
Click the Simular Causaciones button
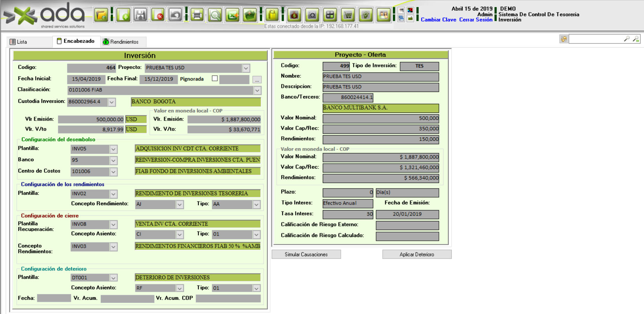pyautogui.click(x=306, y=254)
